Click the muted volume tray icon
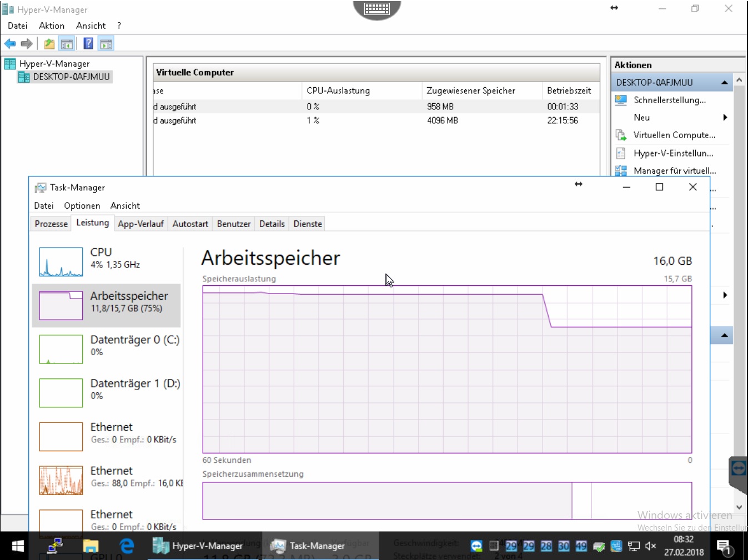Screen dimensions: 748x560 650,546
